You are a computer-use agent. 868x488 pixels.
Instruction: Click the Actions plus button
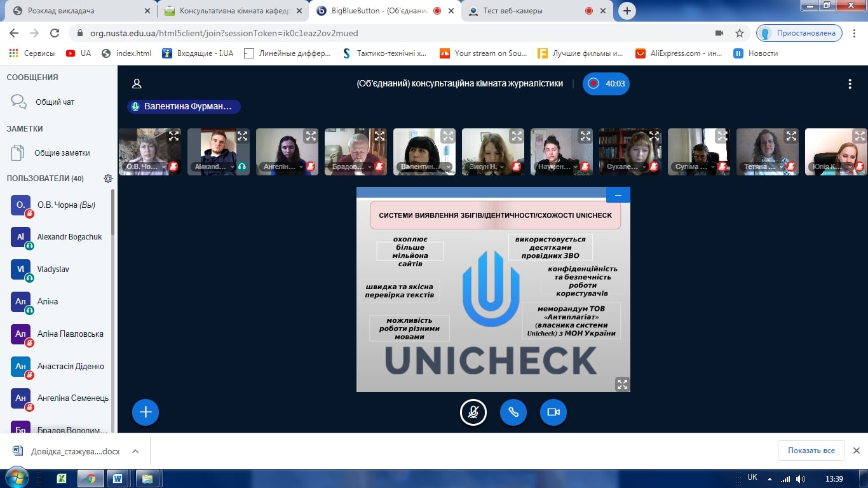pyautogui.click(x=146, y=412)
